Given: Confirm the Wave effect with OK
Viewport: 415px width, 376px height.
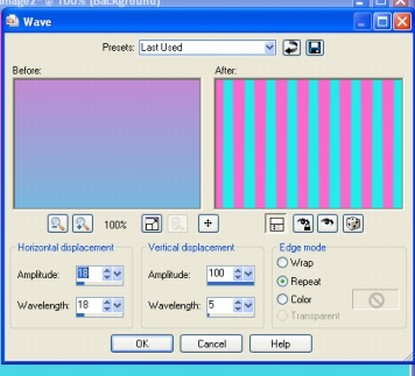Looking at the screenshot, I should click(x=142, y=344).
